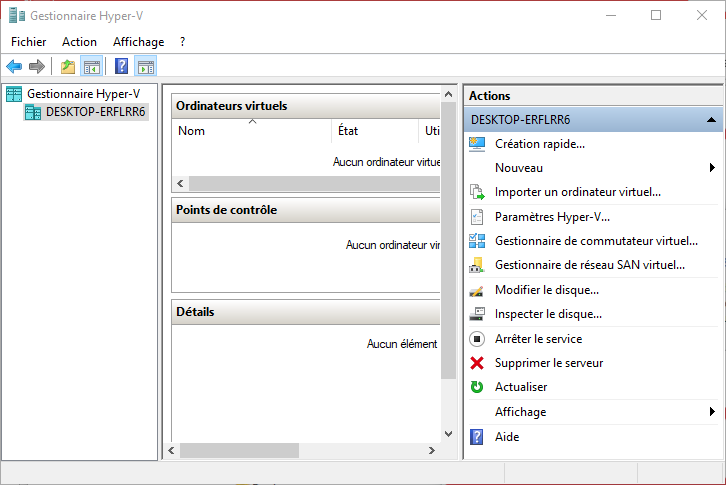This screenshot has height=485, width=726.
Task: Click the red Supprimer le serveur icon
Action: click(x=477, y=363)
